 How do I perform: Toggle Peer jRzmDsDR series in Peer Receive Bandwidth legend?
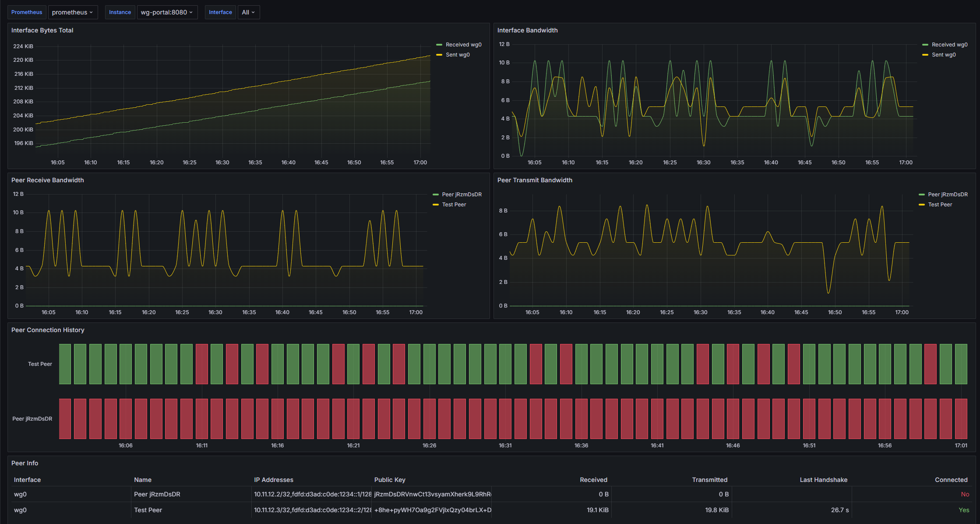pos(462,195)
